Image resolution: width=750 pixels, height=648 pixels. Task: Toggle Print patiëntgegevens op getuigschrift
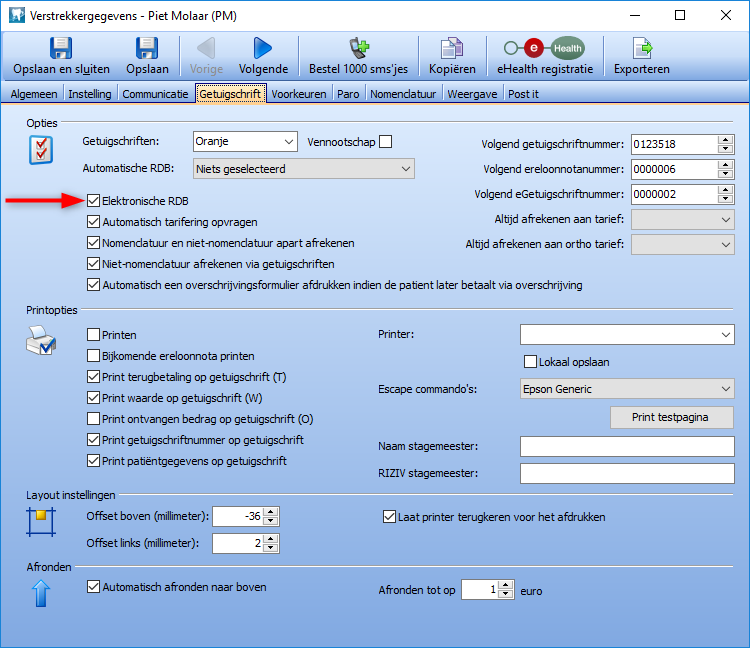(94, 461)
